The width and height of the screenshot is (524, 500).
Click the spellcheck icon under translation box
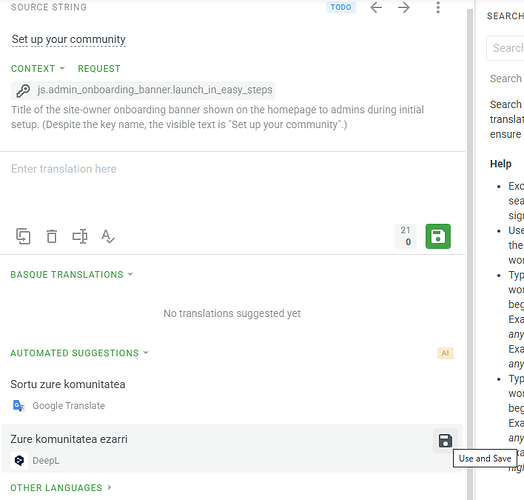point(108,236)
